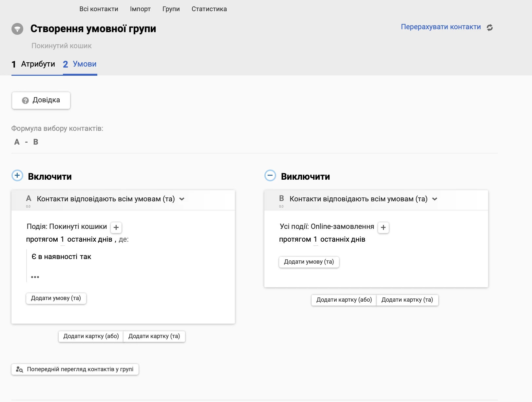
Task: Click the plus icon after Покинуті кошики
Action: [116, 227]
